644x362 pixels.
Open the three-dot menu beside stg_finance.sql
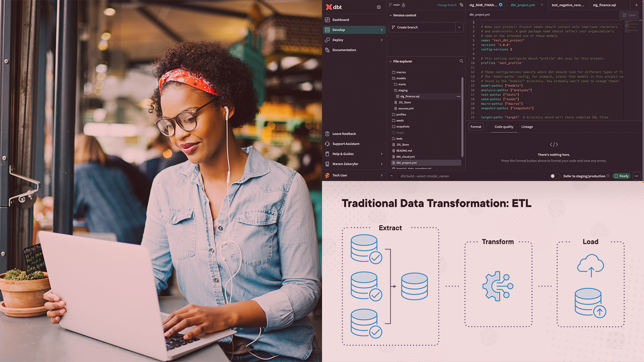coord(458,96)
